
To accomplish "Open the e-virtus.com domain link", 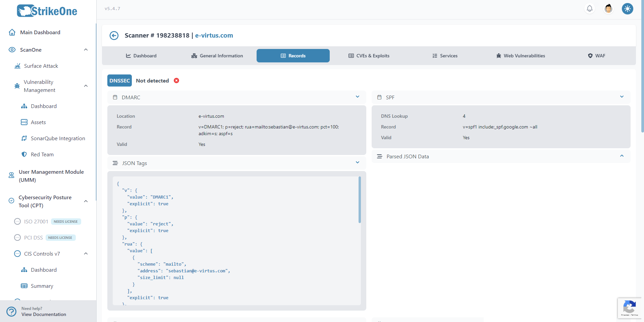I will pyautogui.click(x=214, y=36).
